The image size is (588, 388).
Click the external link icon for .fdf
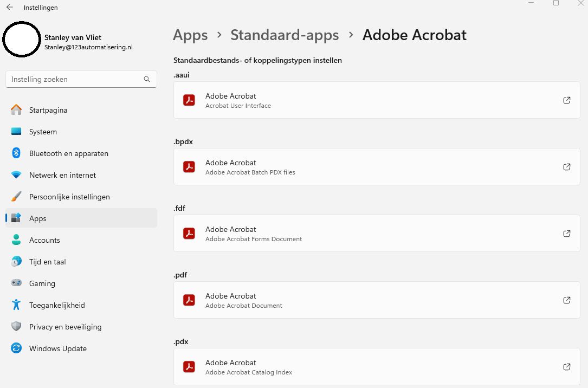566,234
